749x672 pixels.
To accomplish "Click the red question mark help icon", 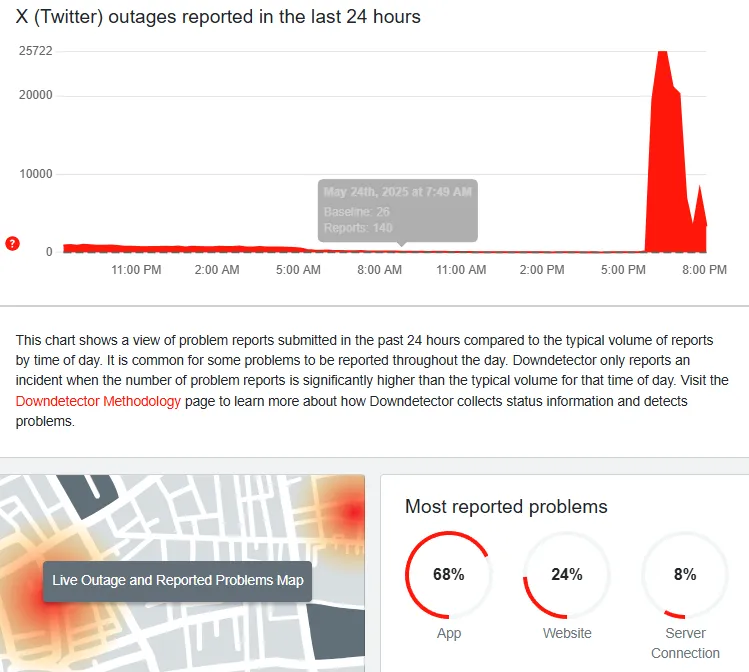I will tap(12, 244).
